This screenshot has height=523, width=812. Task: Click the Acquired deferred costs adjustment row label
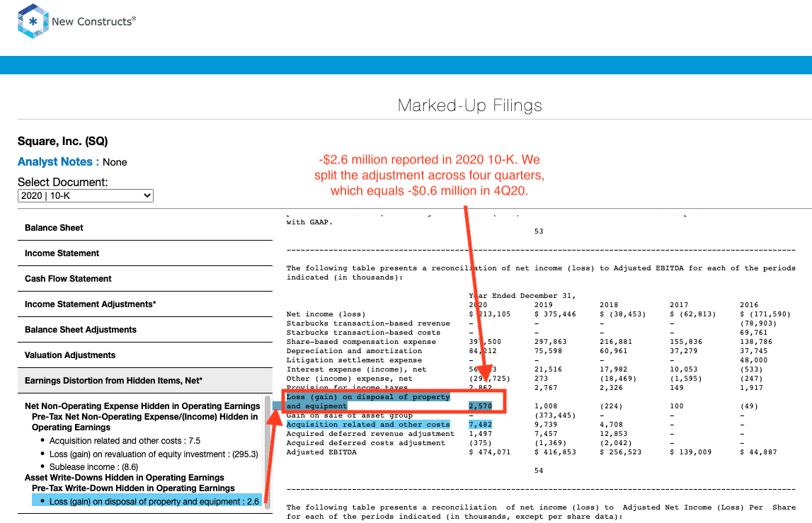[x=365, y=443]
